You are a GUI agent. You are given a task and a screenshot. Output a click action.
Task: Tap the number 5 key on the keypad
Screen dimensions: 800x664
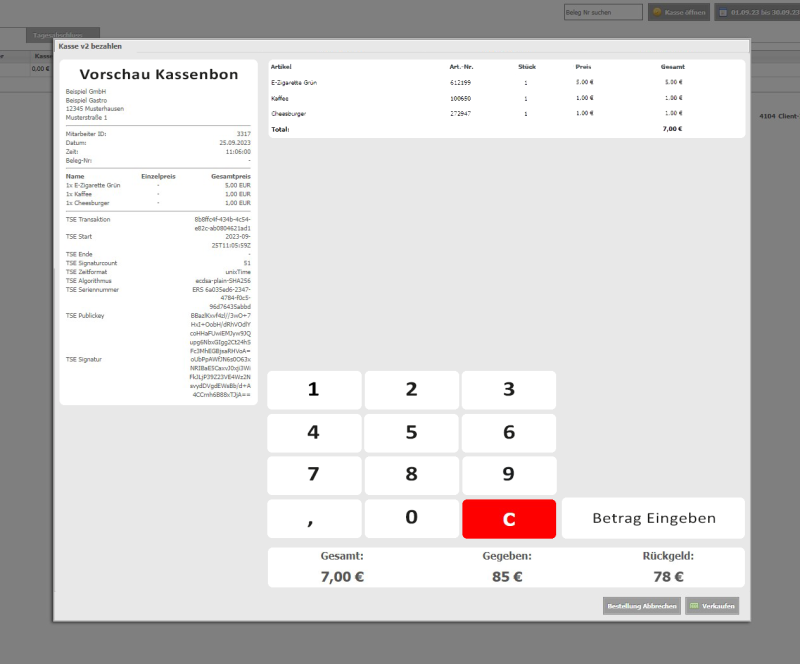coord(412,433)
